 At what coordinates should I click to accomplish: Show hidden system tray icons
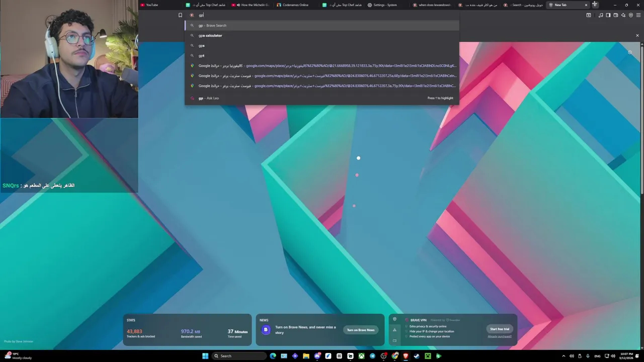point(563,356)
